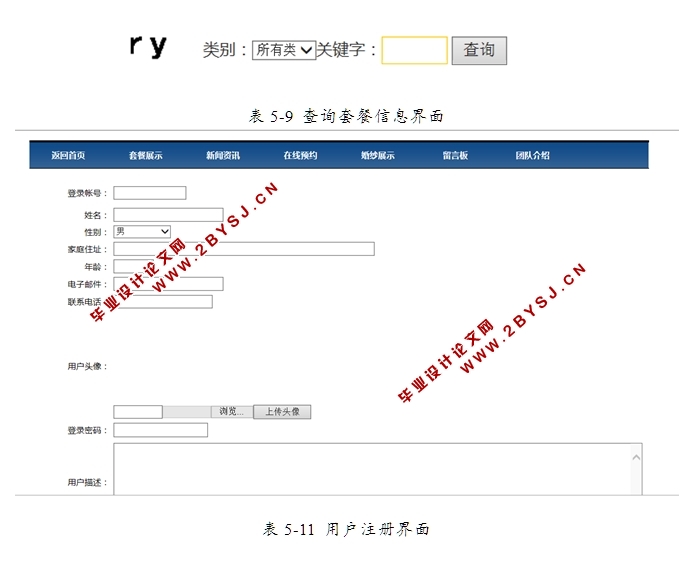688x583 pixels.
Task: Click the 关键字 keyword input field
Action: 415,50
